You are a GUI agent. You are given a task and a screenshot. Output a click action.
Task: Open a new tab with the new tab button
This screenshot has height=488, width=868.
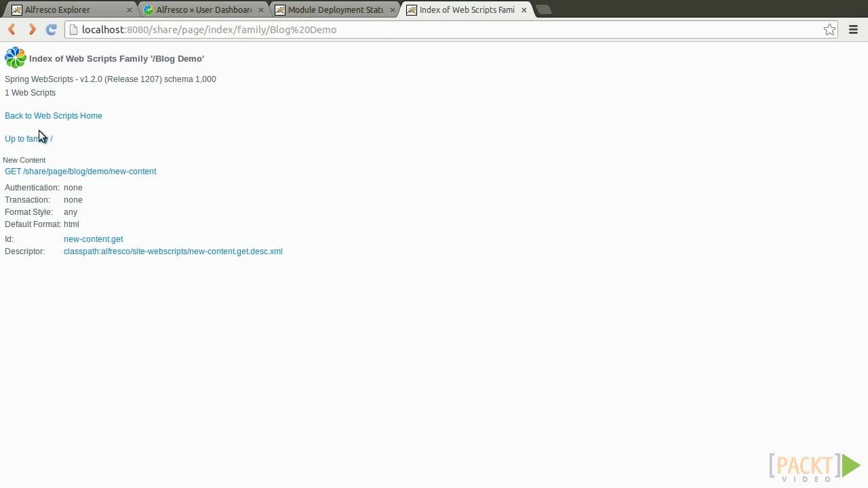pyautogui.click(x=544, y=9)
